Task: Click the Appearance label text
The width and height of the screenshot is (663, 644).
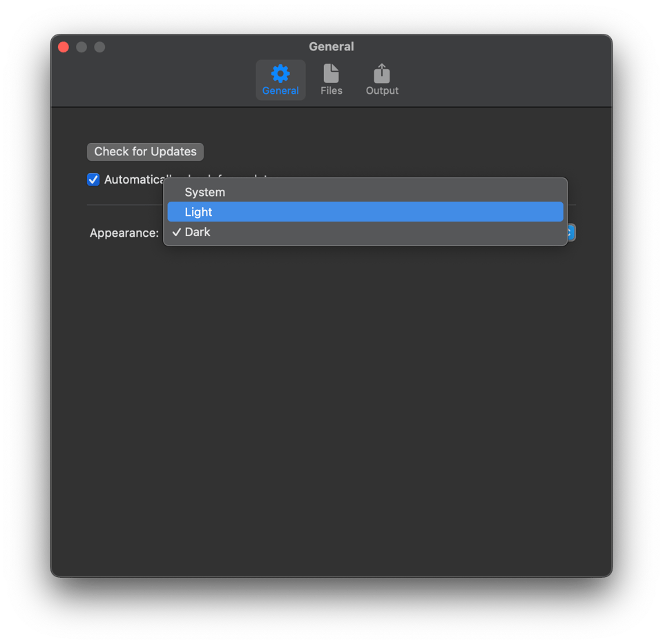Action: pyautogui.click(x=124, y=233)
